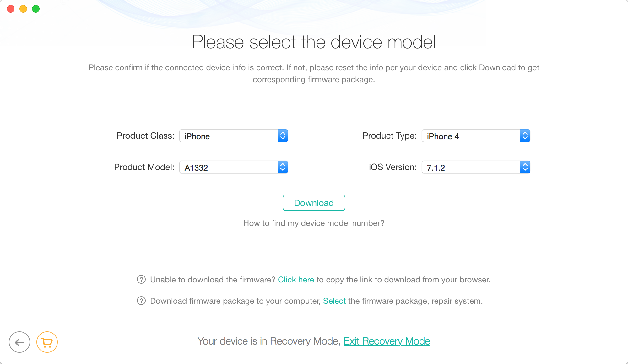
Task: Click the stepper down arrow on Product Model
Action: [x=282, y=170]
